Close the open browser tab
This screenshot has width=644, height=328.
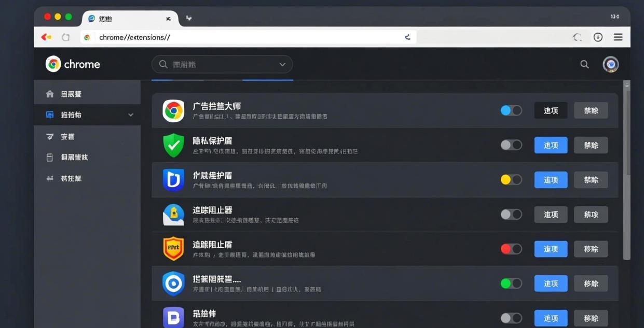click(x=168, y=19)
